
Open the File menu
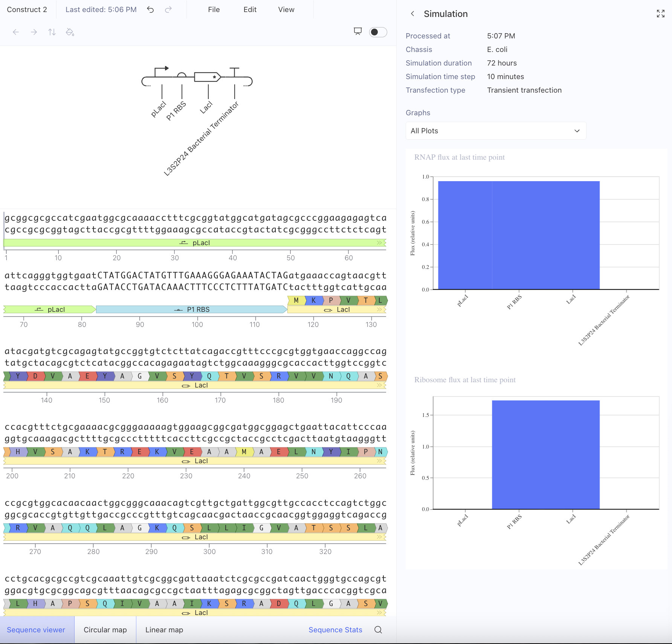pos(214,10)
